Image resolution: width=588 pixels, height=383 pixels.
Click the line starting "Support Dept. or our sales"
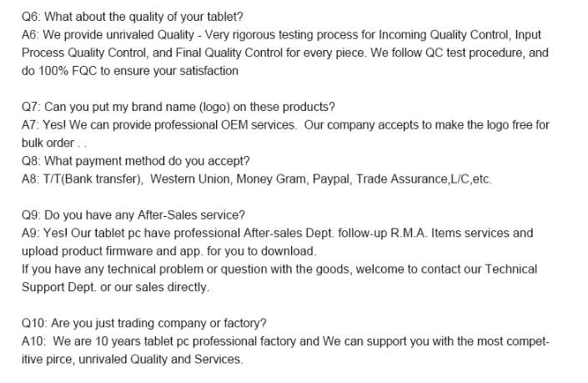tap(115, 286)
